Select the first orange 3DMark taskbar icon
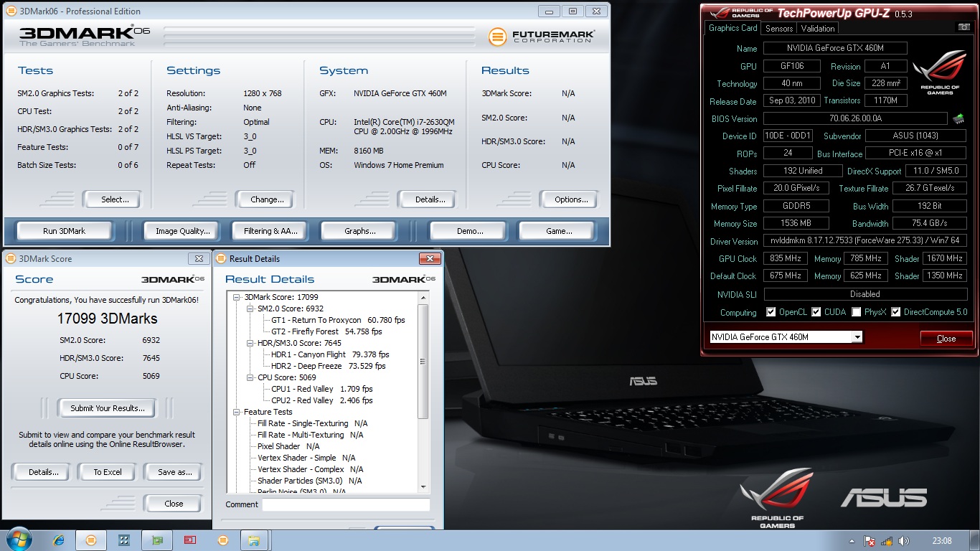This screenshot has width=980, height=551. [x=90, y=540]
